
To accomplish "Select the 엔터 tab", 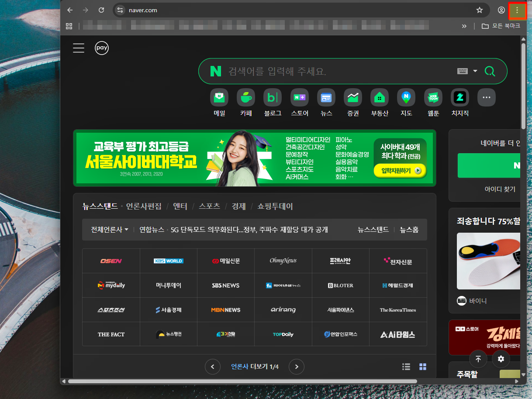I will click(x=180, y=206).
